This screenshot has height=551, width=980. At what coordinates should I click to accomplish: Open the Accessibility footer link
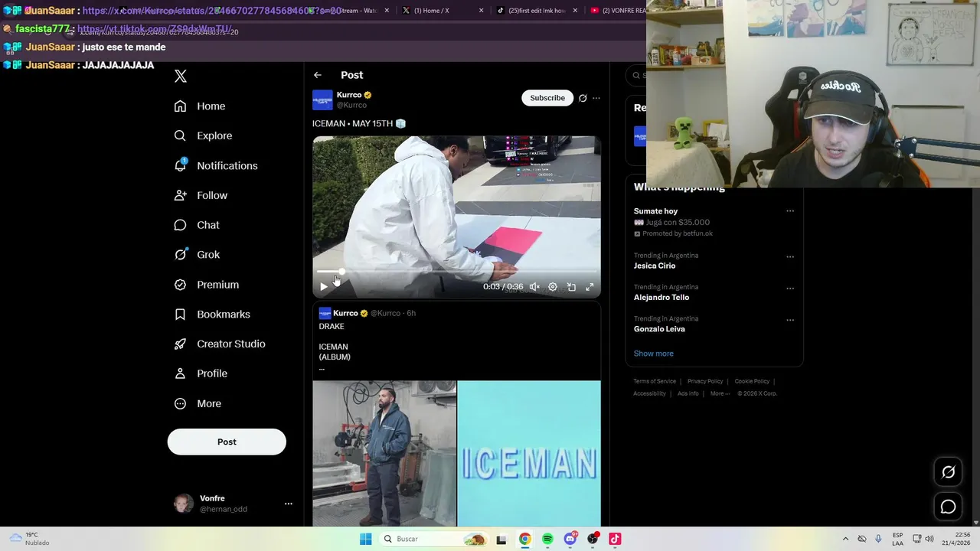click(649, 393)
